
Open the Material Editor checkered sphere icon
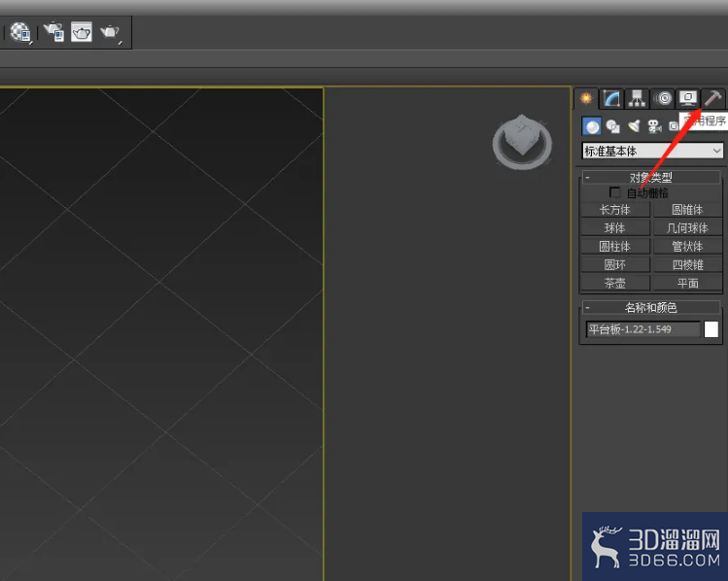pos(20,32)
